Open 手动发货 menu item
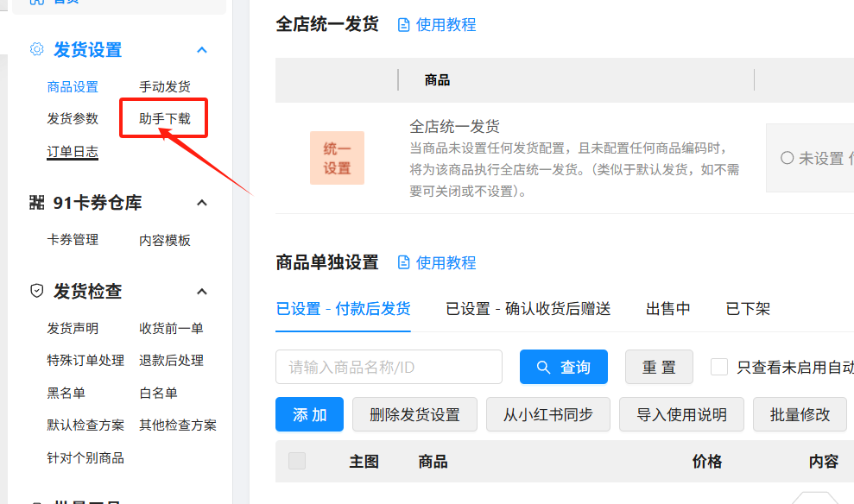Image resolution: width=854 pixels, height=504 pixels. [164, 86]
